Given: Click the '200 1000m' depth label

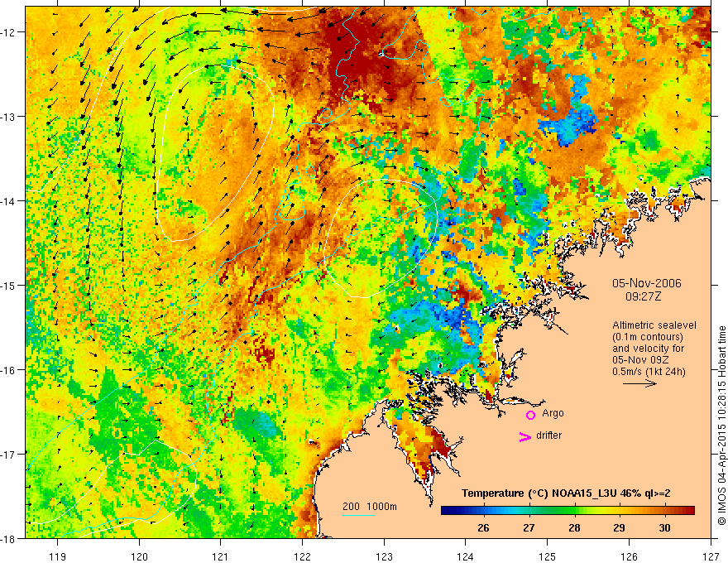Looking at the screenshot, I should point(370,507).
